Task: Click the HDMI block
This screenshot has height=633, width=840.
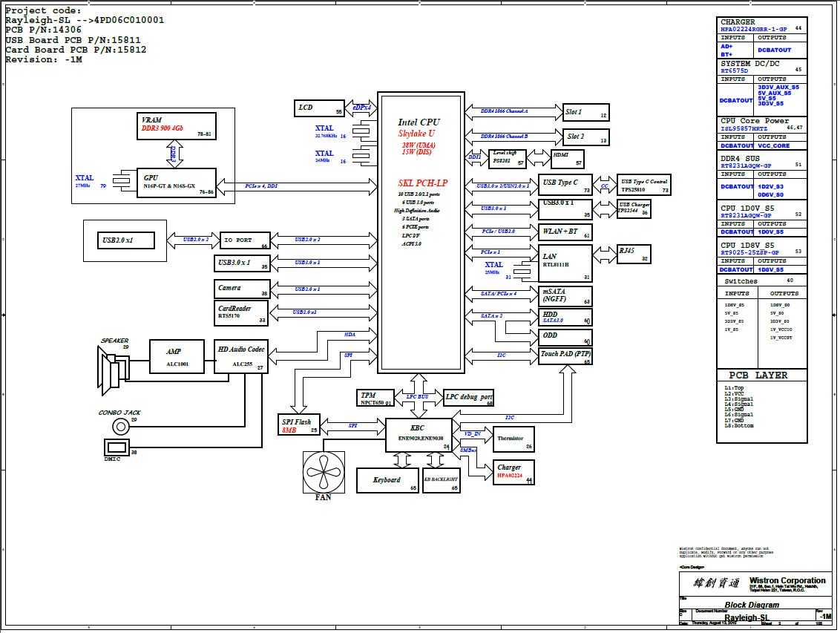Action: [x=568, y=159]
